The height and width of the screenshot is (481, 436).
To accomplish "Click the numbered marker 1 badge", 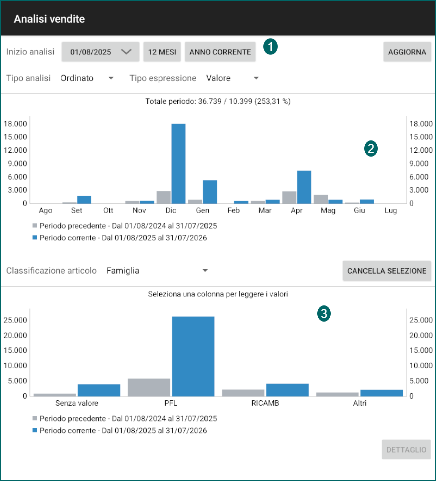I will coord(270,47).
